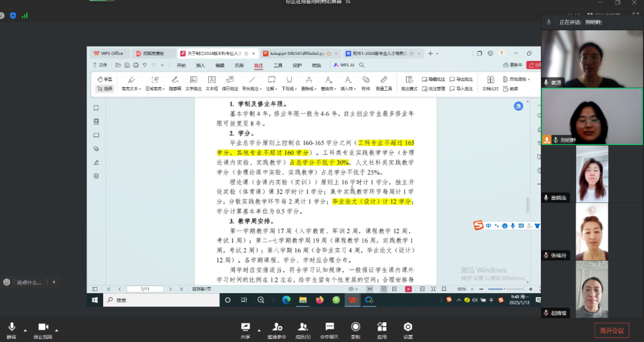Screen dimensions: 644x342
Task: Expand the 高亮文本 highlight dropdown
Action: tap(141, 89)
